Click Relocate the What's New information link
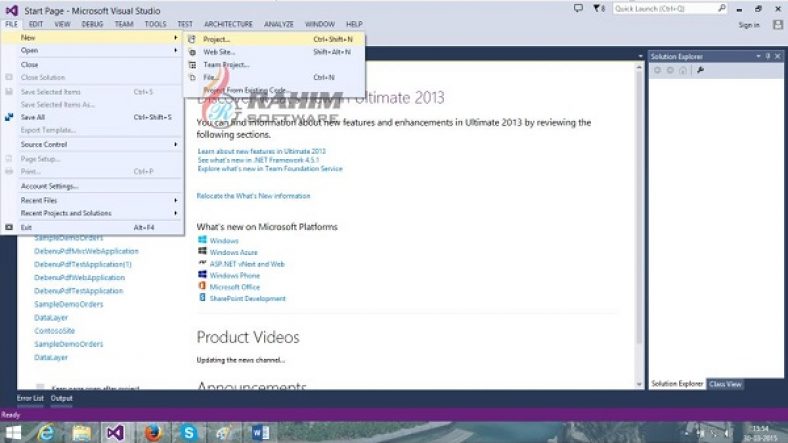 coord(253,196)
